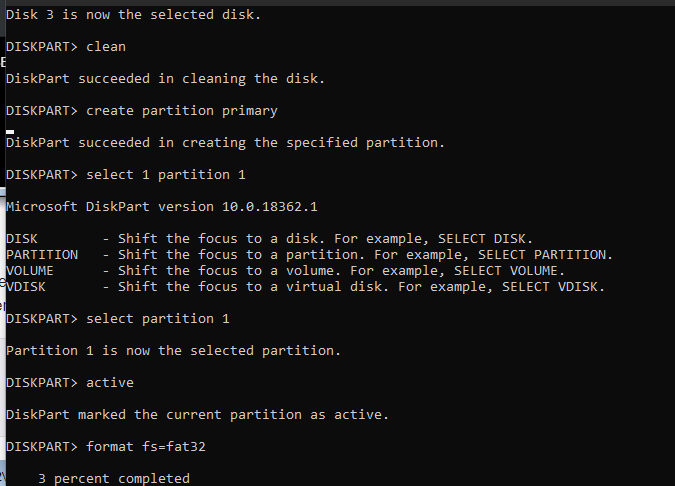
Task: Click the 'succeeded in creating the specified partition' message
Action: coord(225,143)
